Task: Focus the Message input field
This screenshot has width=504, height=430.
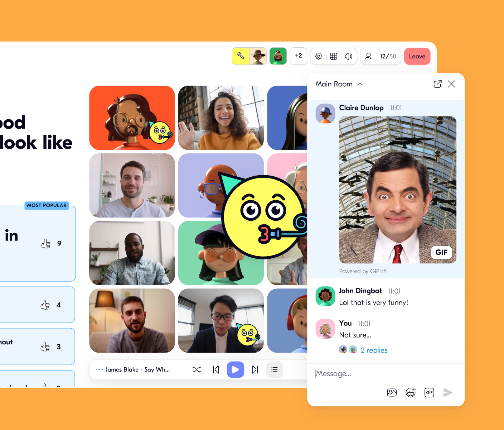Action: (386, 373)
